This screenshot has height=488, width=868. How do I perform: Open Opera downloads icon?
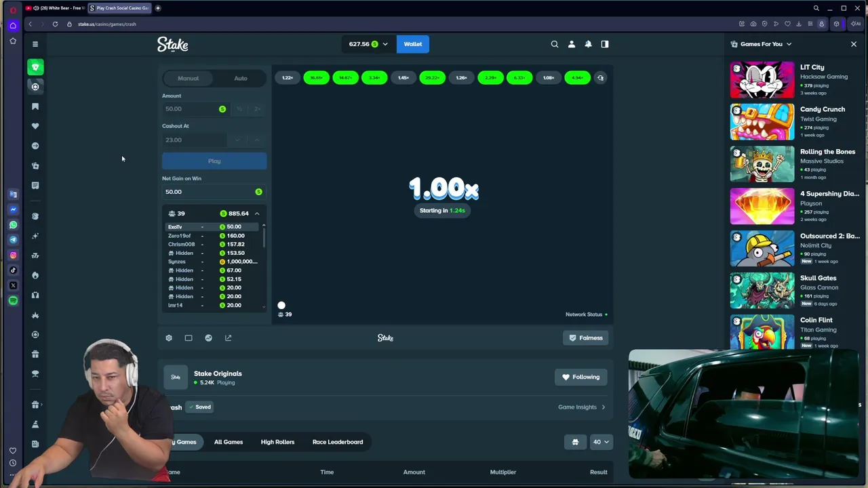pos(799,24)
